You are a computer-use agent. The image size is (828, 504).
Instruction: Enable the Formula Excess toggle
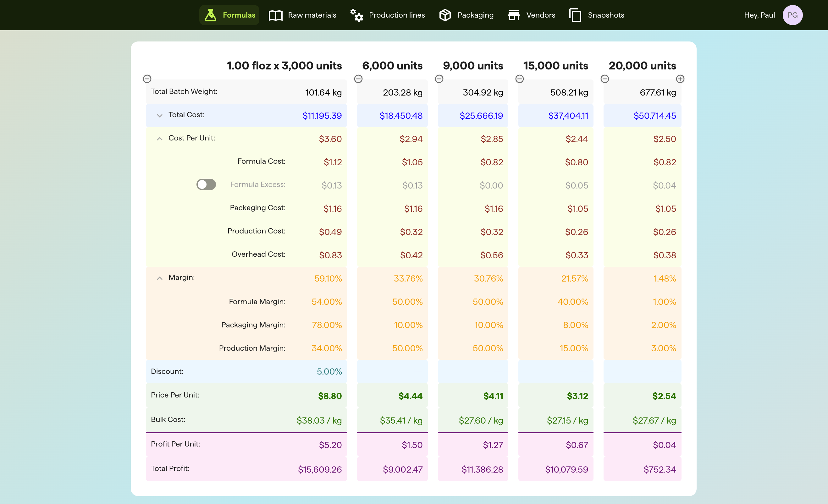(x=206, y=184)
